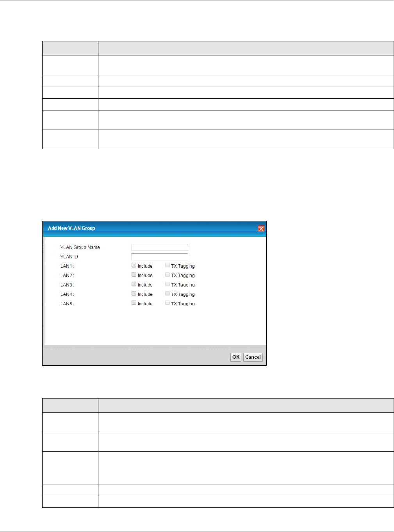Click the VLAN Group Name input field

pyautogui.click(x=160, y=247)
